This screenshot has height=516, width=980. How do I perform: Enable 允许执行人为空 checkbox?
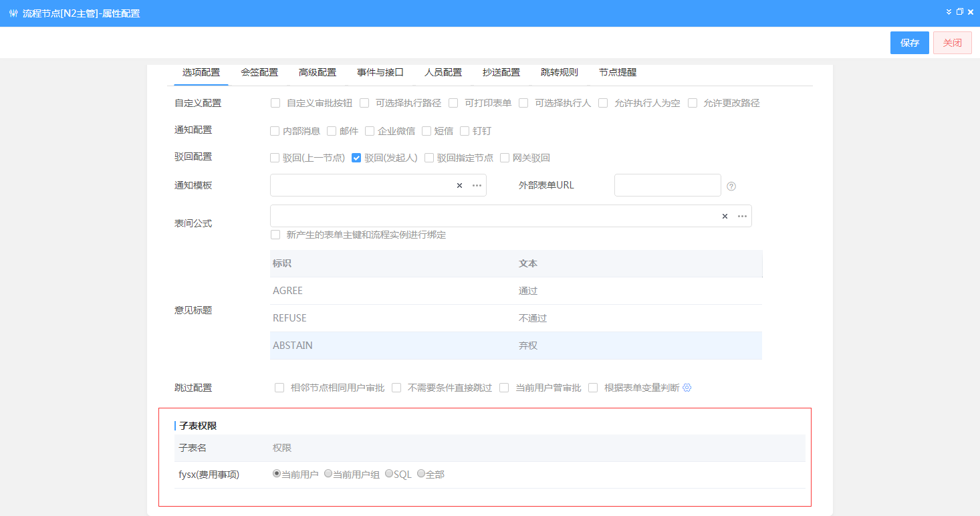(x=603, y=103)
